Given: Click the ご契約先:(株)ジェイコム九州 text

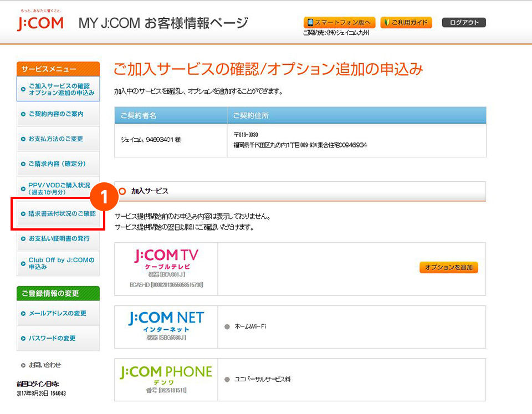Looking at the screenshot, I should tap(336, 33).
